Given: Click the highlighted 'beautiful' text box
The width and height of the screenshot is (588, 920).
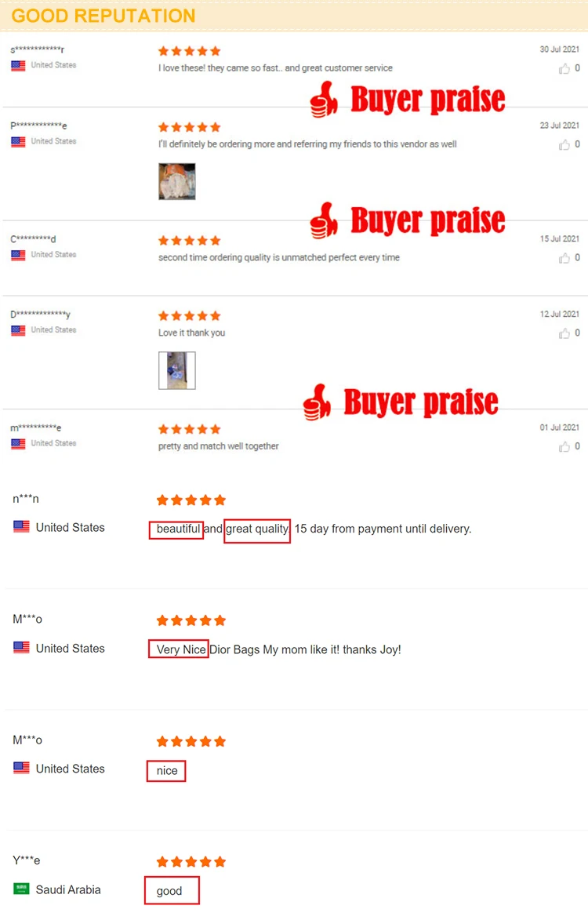Looking at the screenshot, I should coord(176,530).
